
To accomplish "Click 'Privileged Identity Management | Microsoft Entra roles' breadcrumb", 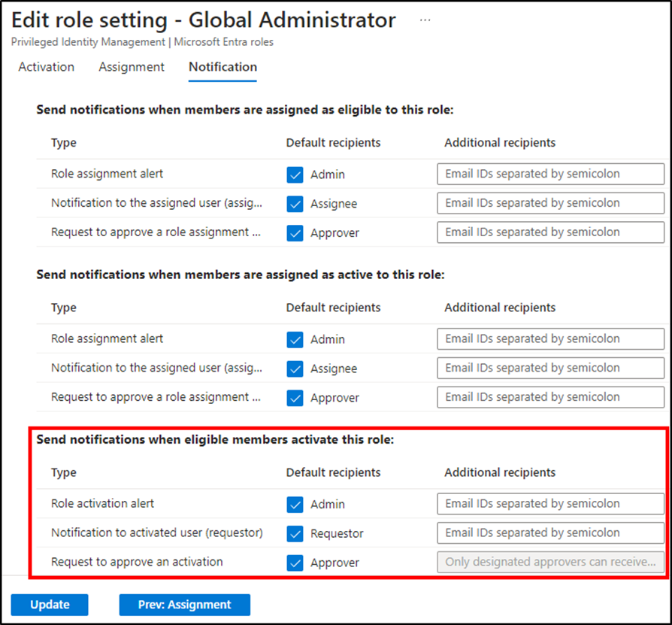I will (x=142, y=42).
